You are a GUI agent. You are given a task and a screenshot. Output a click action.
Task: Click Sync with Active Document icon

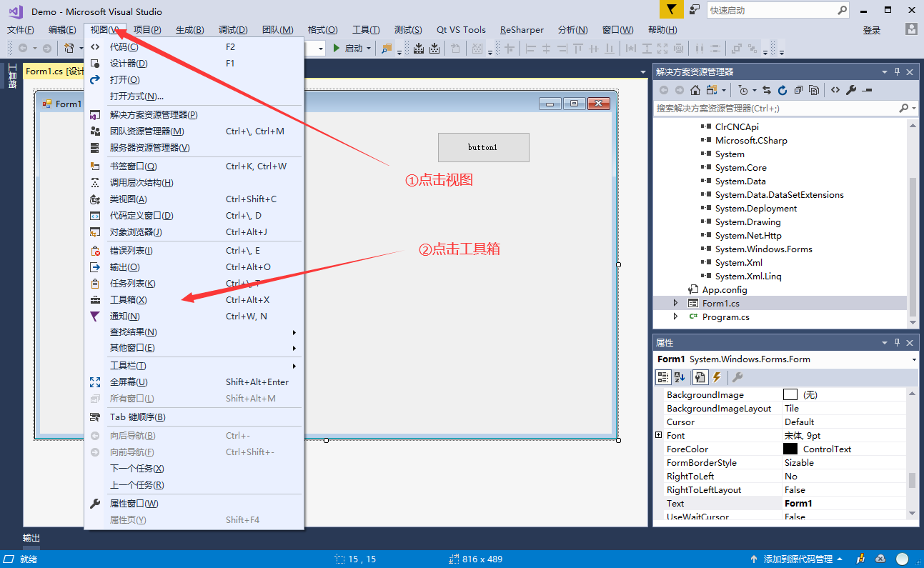pos(766,90)
